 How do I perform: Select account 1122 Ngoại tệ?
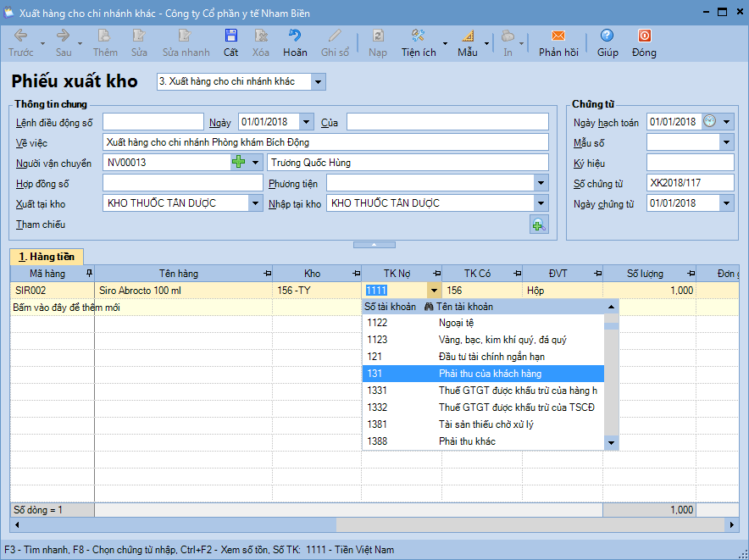(x=483, y=323)
